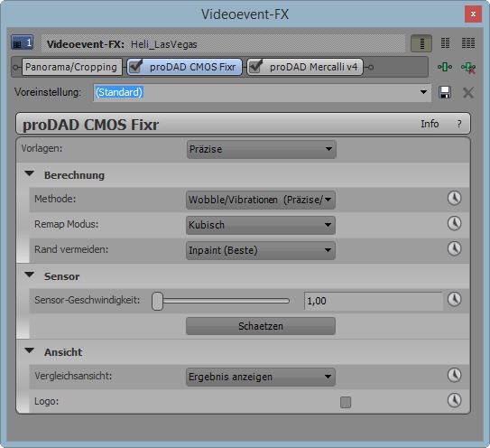490x448 pixels.
Task: Save preset with the floppy disk icon
Action: [445, 93]
